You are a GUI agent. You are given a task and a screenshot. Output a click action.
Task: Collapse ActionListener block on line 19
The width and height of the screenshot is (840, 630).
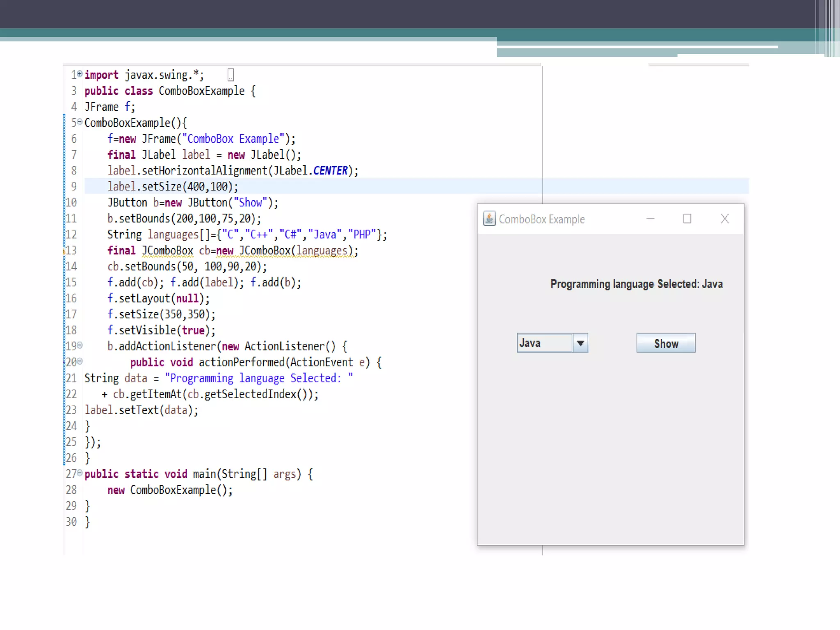(80, 345)
